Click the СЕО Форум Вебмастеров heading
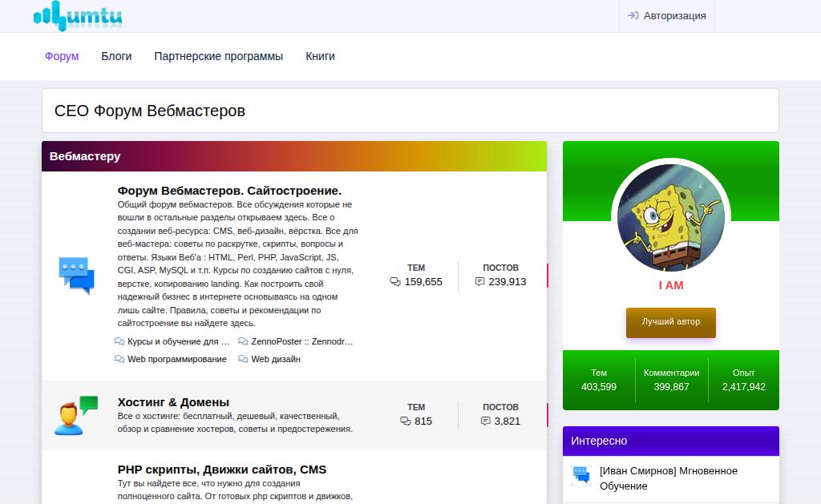The width and height of the screenshot is (821, 504). coord(150,111)
